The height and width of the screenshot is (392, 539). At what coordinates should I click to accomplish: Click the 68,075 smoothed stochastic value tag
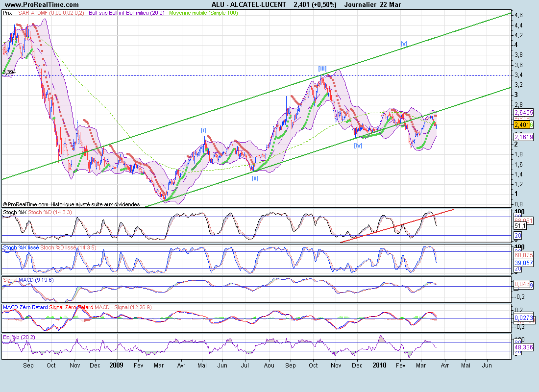(x=523, y=255)
